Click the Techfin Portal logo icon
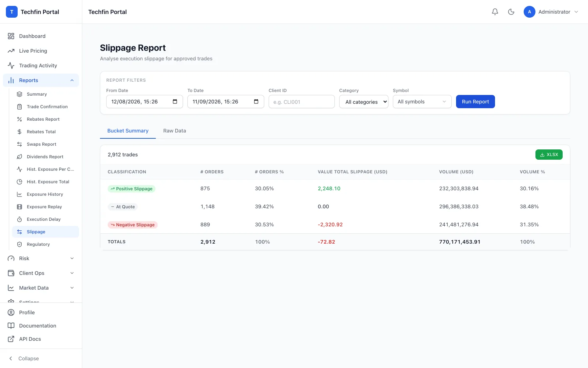 point(12,12)
